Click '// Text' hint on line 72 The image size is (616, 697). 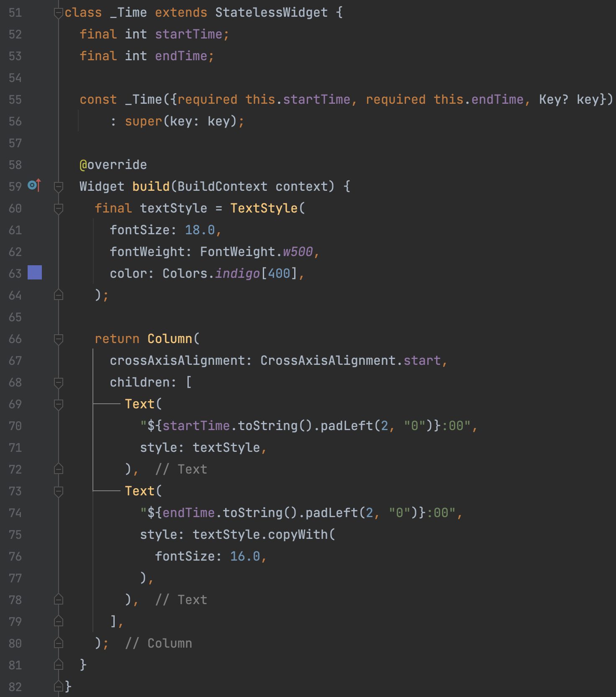pyautogui.click(x=181, y=469)
